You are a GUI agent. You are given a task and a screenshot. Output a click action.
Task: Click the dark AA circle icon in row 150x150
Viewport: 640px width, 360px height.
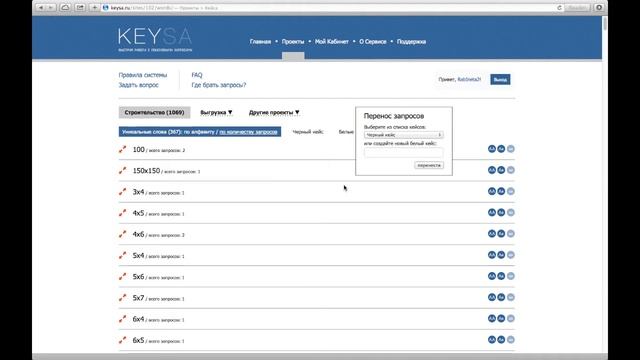tap(492, 170)
